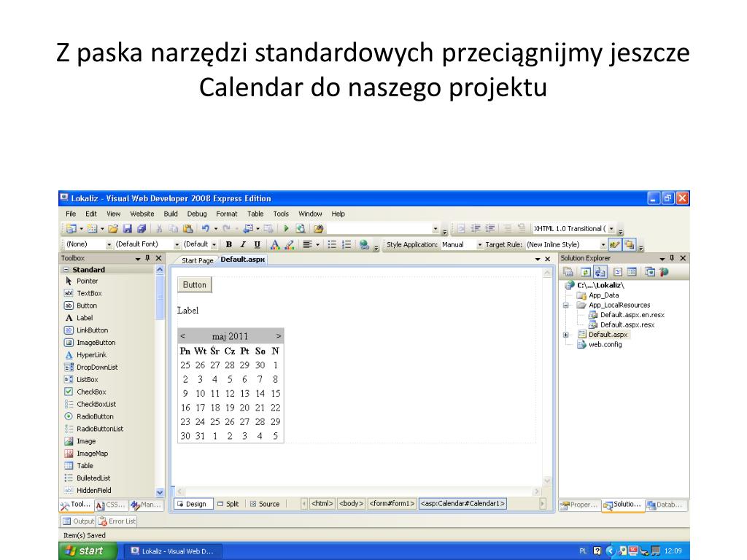Viewport: 747px width, 560px height.
Task: Open XHTML 1.0 Transitional dropdown
Action: click(x=611, y=229)
